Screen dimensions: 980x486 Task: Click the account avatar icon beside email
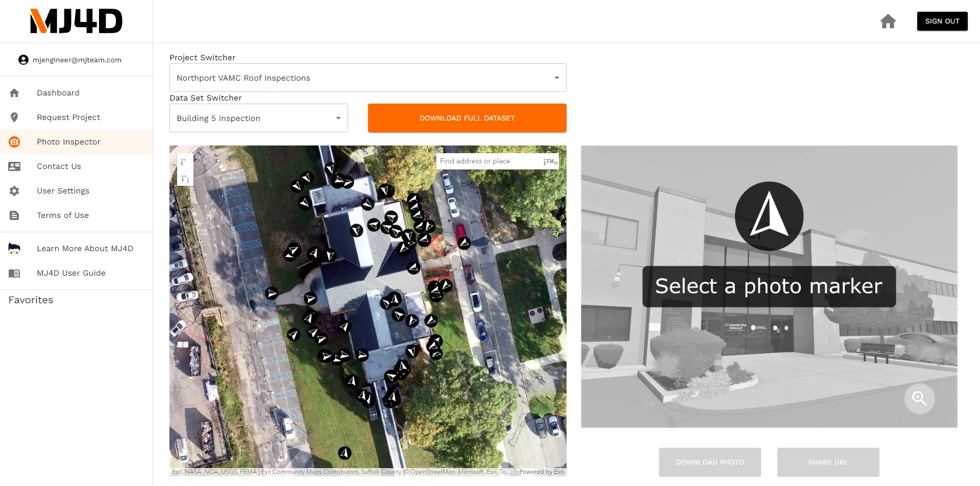click(23, 60)
